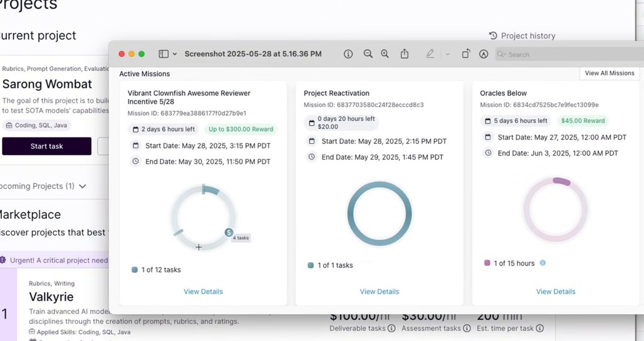Zoom out with the Preview magnifier

[x=368, y=54]
